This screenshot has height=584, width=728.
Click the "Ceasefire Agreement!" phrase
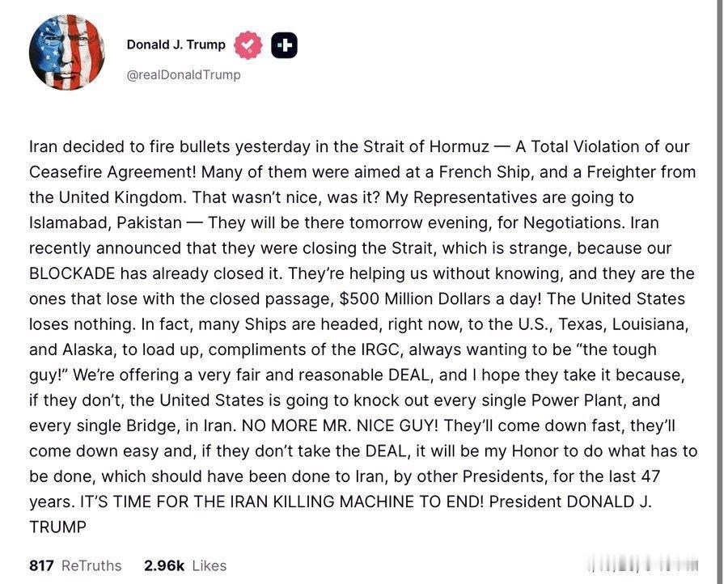tap(110, 171)
